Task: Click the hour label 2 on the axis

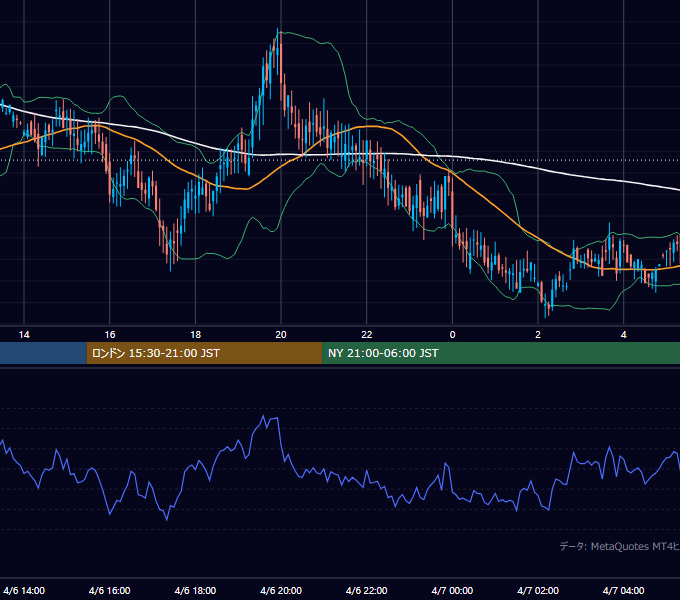Action: pos(538,335)
